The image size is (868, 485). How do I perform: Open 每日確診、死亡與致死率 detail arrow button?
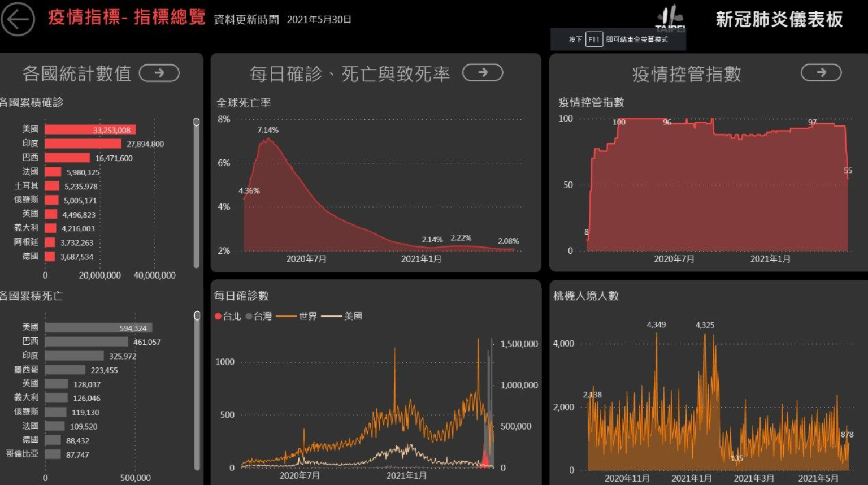pyautogui.click(x=483, y=73)
